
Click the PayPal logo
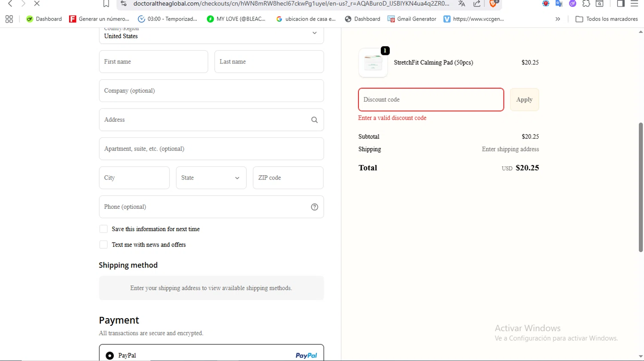pyautogui.click(x=306, y=355)
